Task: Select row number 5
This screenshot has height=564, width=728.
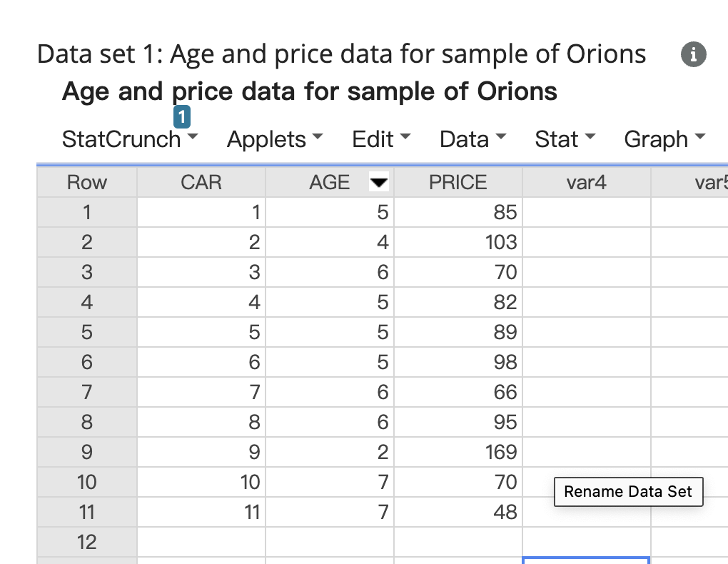Action: click(x=87, y=332)
